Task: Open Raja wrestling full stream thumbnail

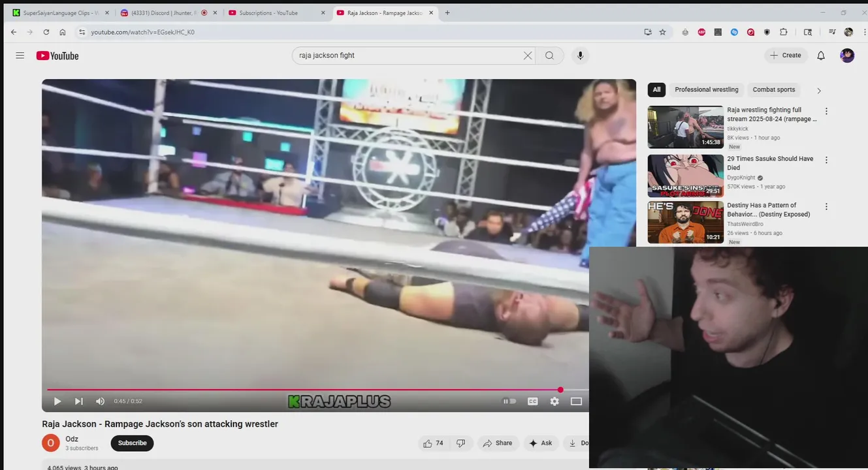Action: coord(685,127)
